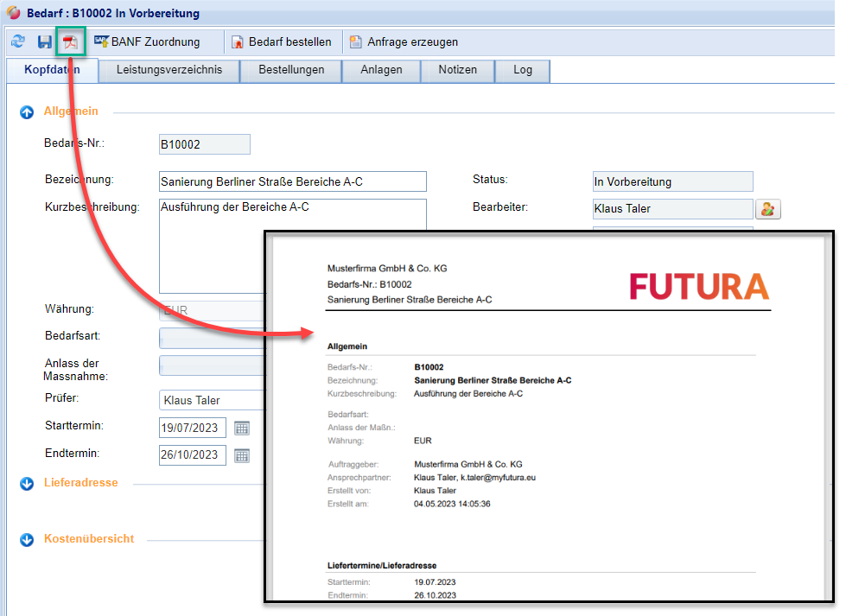Go to the Anlagen tab
Viewport: 846px width, 616px height.
pos(381,70)
